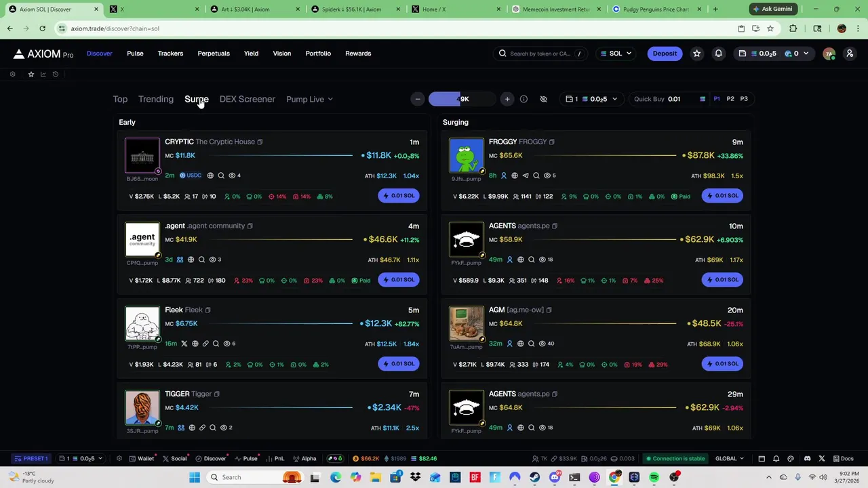The height and width of the screenshot is (488, 868).
Task: Open the Pulse navigation tab
Action: [x=135, y=54]
